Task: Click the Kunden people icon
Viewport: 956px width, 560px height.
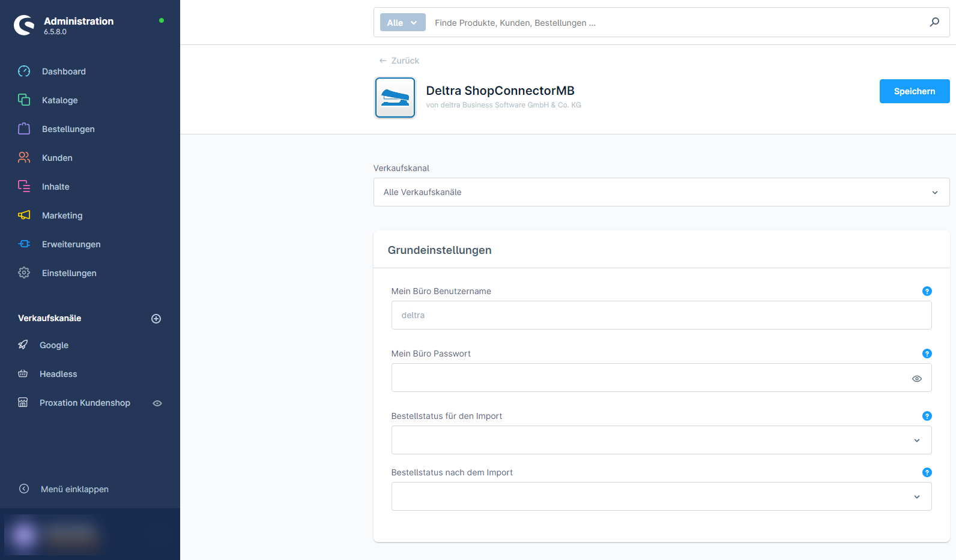Action: click(24, 157)
